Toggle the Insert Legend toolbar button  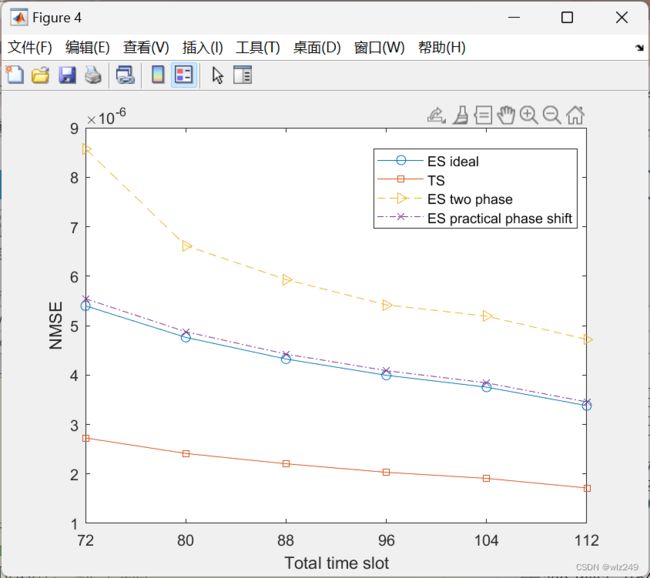184,75
